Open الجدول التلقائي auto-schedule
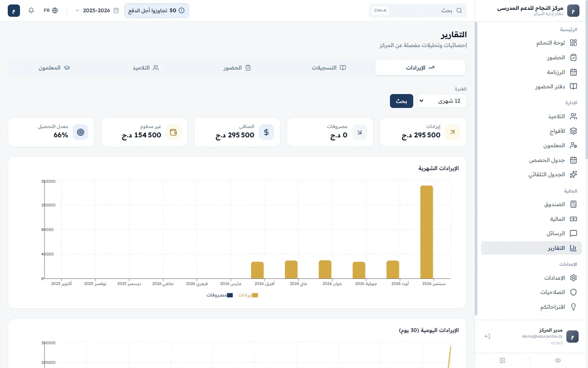The height and width of the screenshot is (368, 588). (x=531, y=175)
